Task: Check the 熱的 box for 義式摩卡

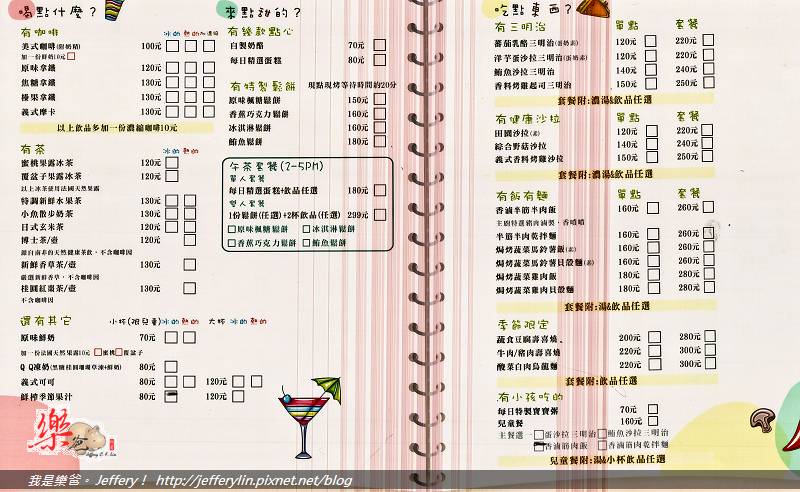Action: pyautogui.click(x=190, y=111)
